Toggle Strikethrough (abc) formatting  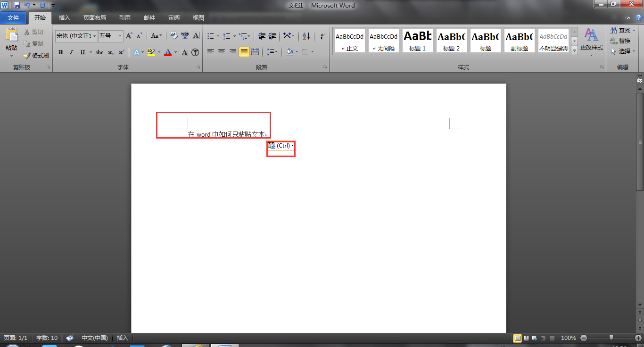[99, 52]
